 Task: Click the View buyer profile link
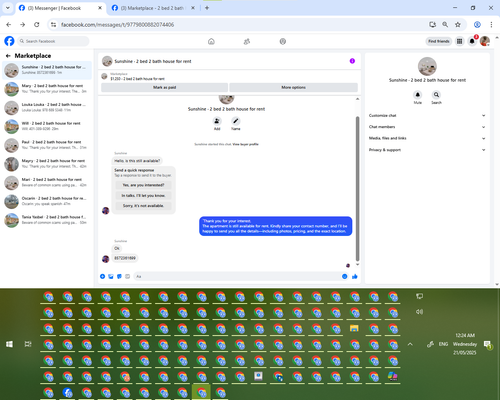[245, 144]
